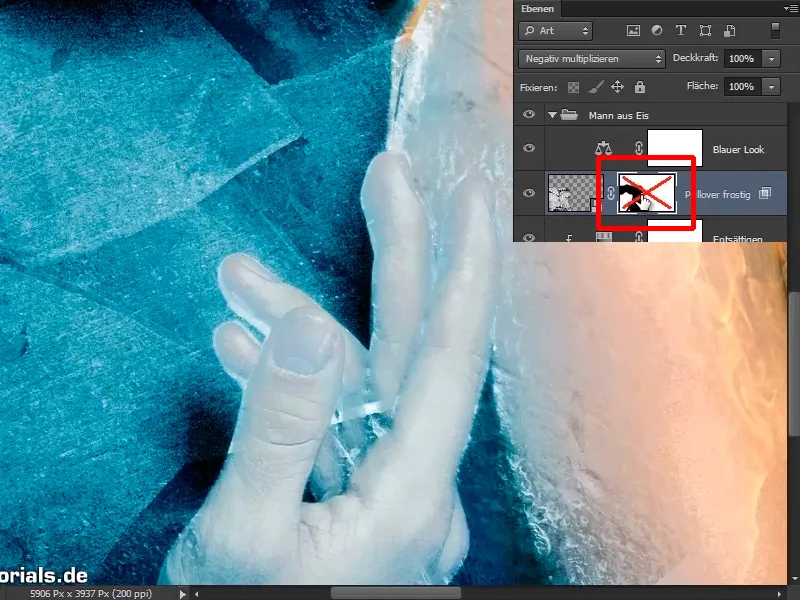This screenshot has height=600, width=800.
Task: Filter layers by pixel layers icon
Action: pos(633,31)
